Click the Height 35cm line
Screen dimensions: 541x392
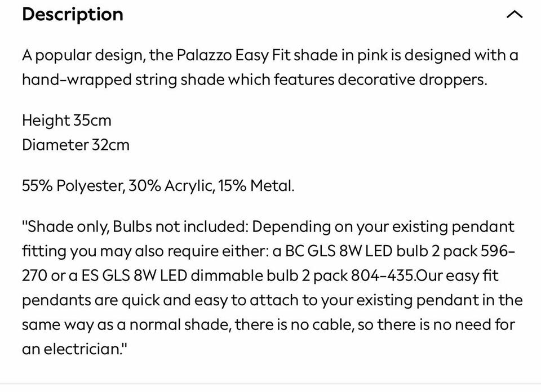point(66,121)
